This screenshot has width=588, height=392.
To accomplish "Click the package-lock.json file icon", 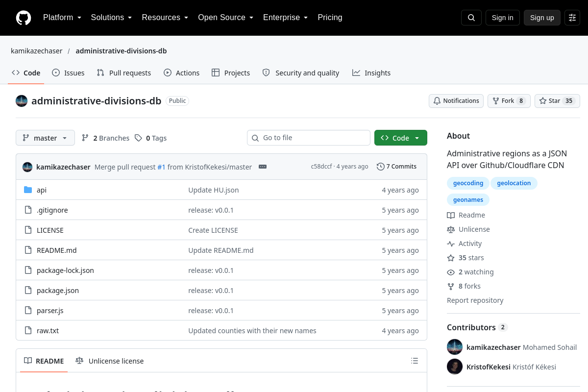I will click(28, 270).
